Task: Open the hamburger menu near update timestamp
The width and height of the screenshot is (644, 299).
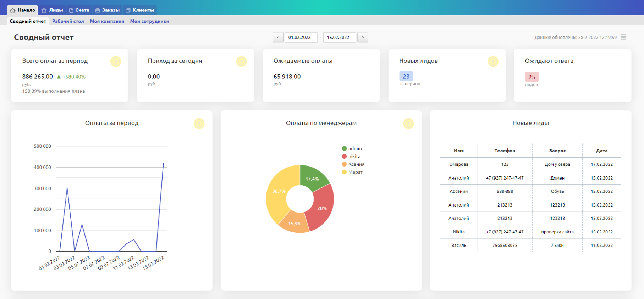Action: click(623, 37)
